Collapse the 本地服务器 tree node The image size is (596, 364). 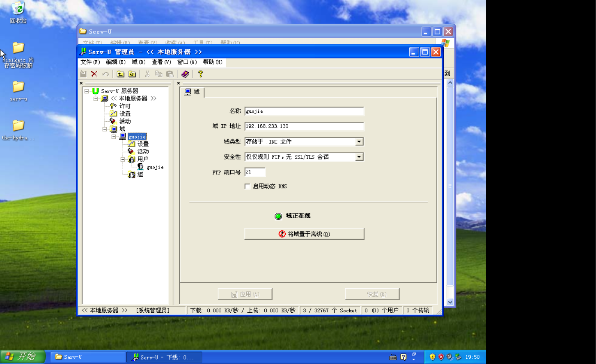tap(96, 99)
